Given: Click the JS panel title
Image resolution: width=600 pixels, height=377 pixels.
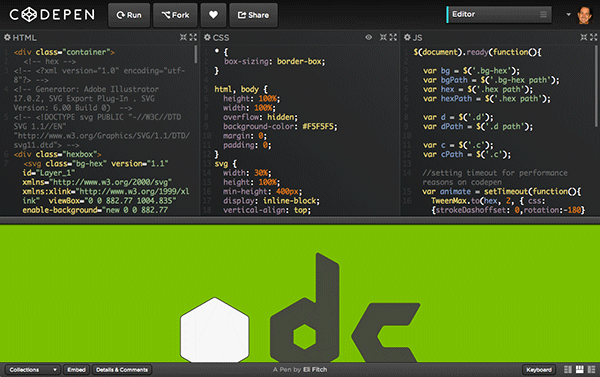Looking at the screenshot, I should (x=417, y=38).
